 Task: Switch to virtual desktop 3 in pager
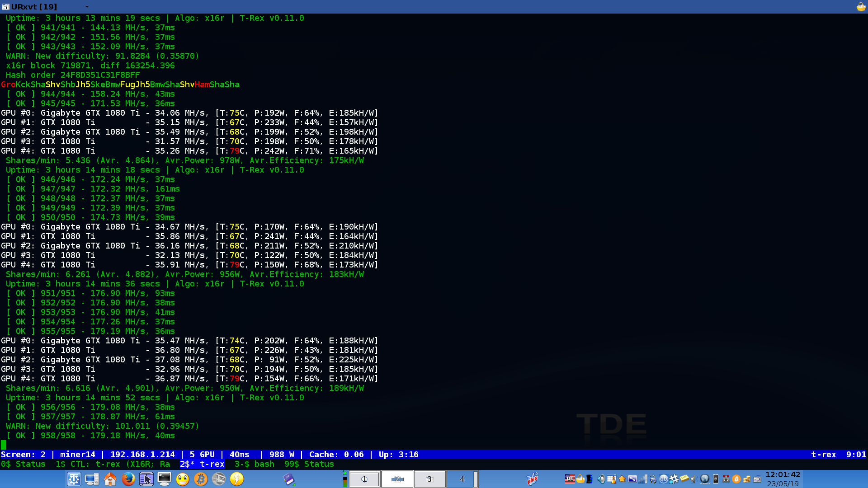pos(430,479)
